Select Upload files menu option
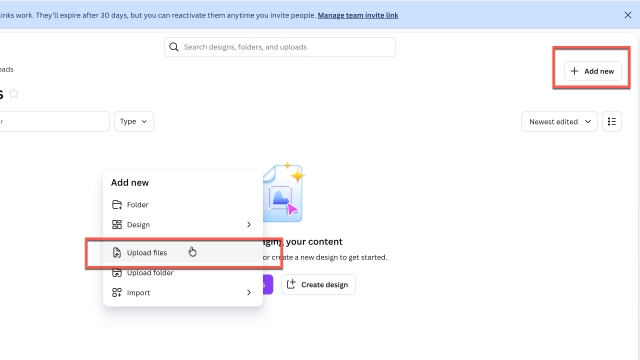 [x=182, y=253]
